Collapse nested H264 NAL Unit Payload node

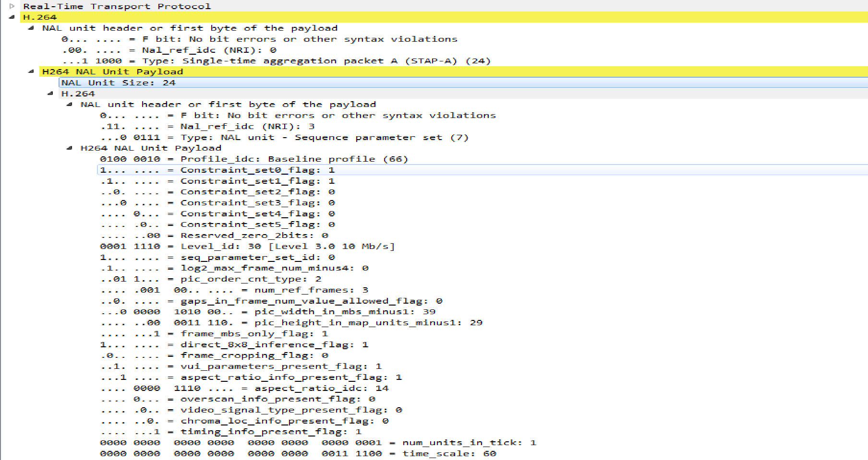[69, 148]
